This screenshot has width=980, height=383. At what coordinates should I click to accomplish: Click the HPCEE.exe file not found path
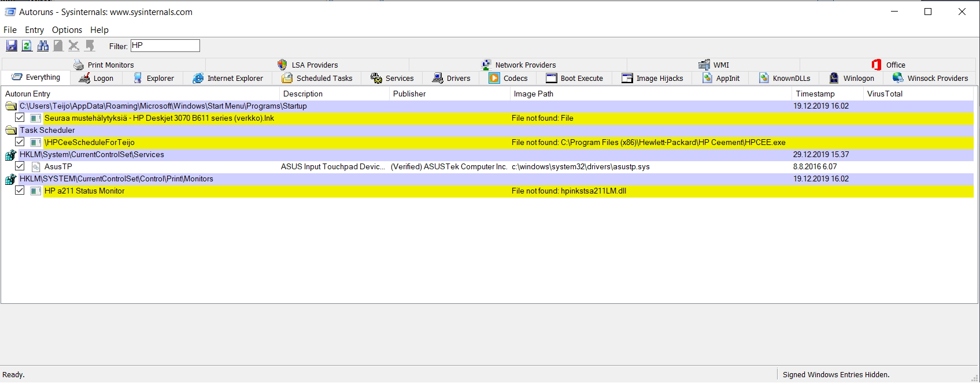pos(649,142)
